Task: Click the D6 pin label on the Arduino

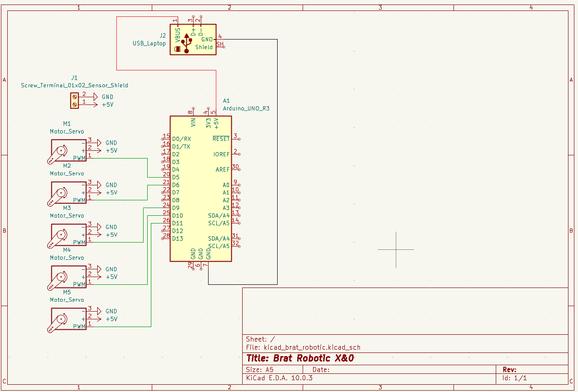Action: [176, 185]
